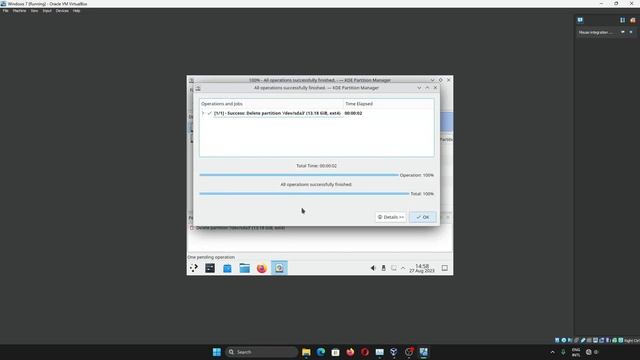Open KDE application launcher in guest panel

[x=193, y=268]
